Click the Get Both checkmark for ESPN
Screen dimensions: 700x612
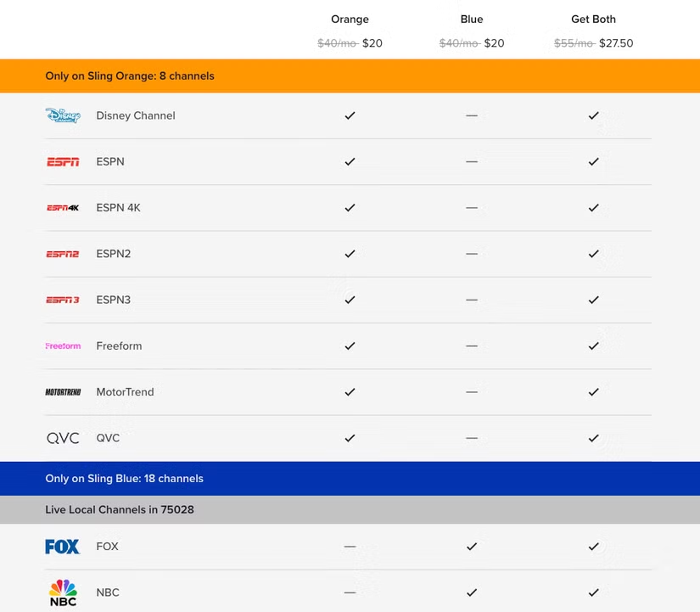(x=594, y=162)
